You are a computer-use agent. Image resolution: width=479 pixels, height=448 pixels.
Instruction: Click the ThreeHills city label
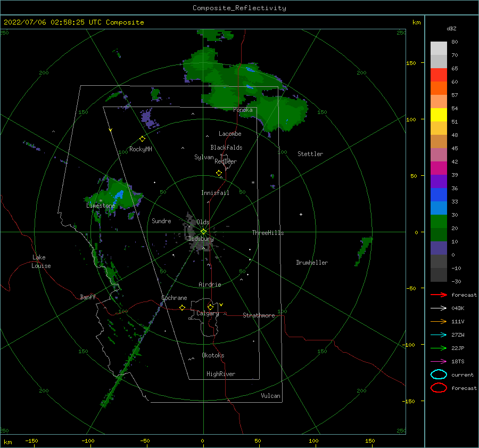click(x=268, y=233)
